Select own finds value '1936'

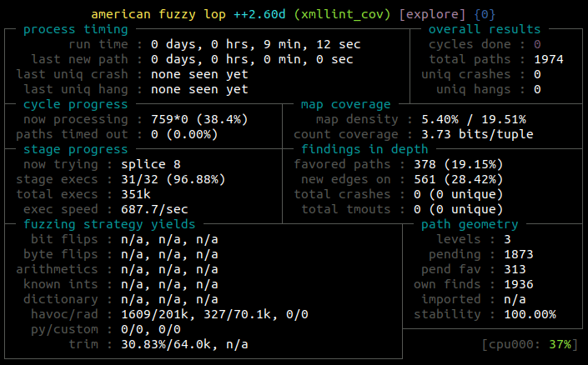pyautogui.click(x=518, y=284)
